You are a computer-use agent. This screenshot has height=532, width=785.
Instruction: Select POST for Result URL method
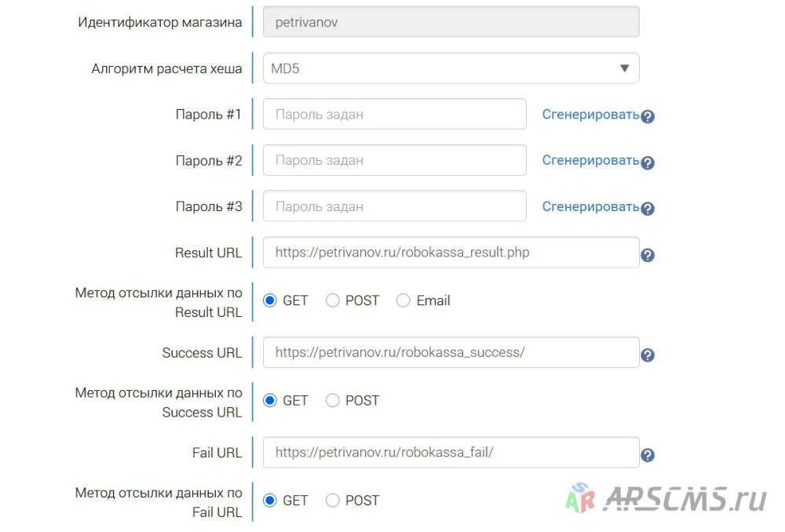coord(332,301)
